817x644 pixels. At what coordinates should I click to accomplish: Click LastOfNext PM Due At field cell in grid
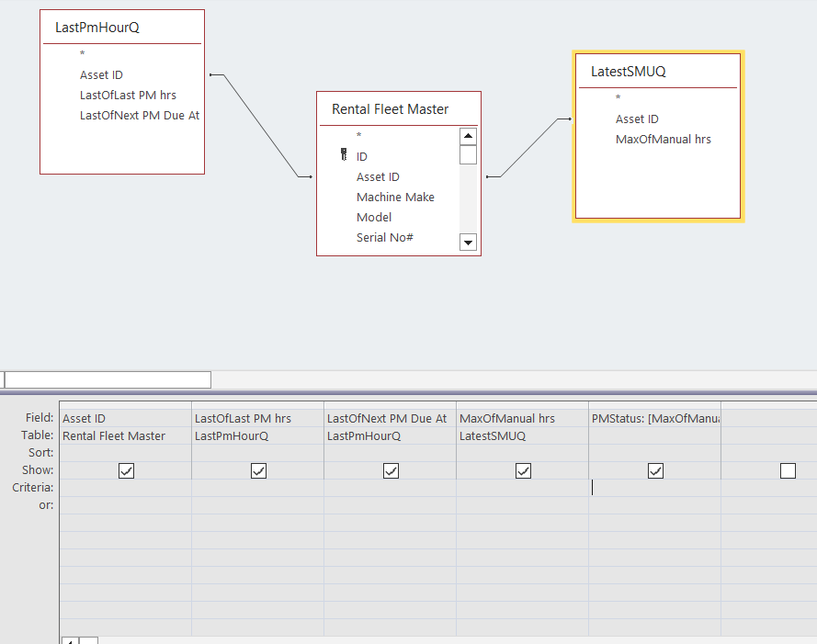391,418
